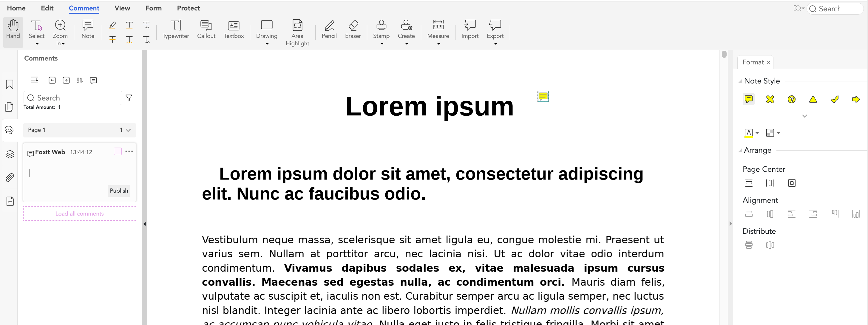Open the Zoom In dropdown
This screenshot has width=868, height=325.
point(63,44)
